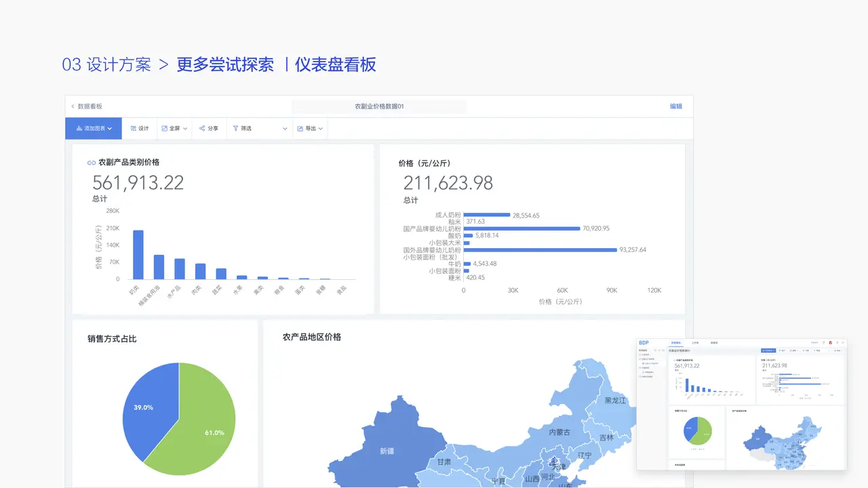Screen dimensions: 868x488
Task: Click the 分享 share icon button
Action: point(209,128)
